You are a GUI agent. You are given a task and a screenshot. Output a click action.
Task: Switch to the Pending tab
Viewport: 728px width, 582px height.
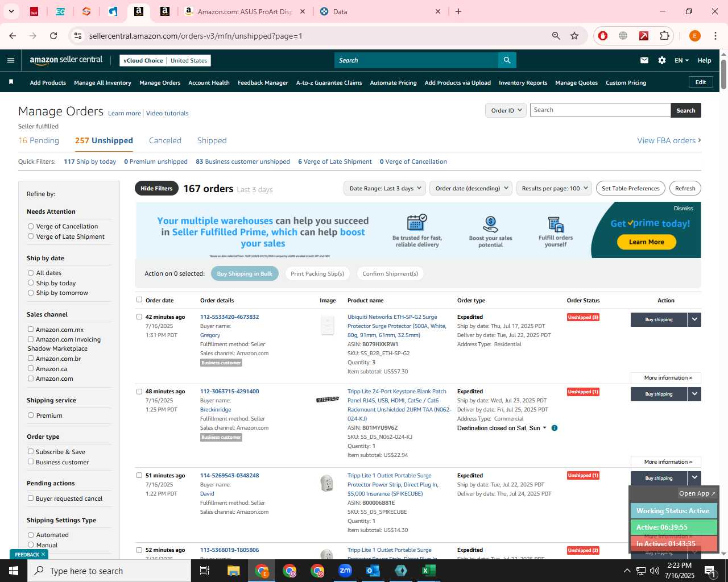click(x=39, y=140)
